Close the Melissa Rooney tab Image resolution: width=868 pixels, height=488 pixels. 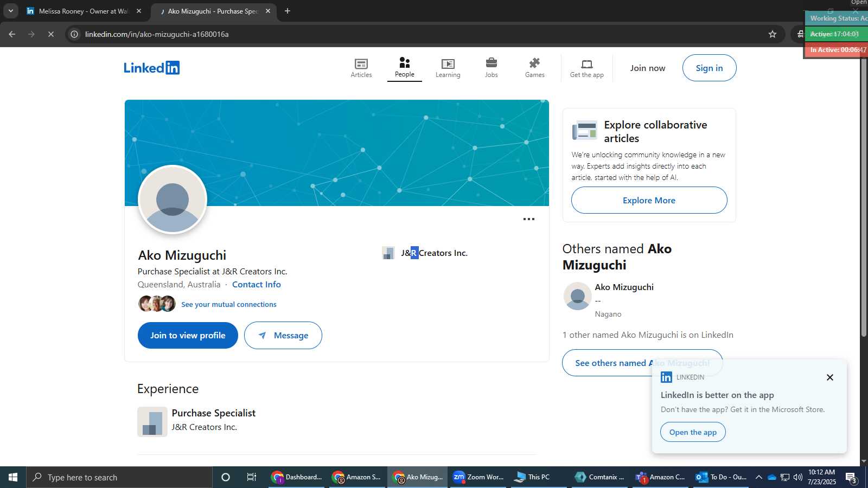click(x=139, y=11)
